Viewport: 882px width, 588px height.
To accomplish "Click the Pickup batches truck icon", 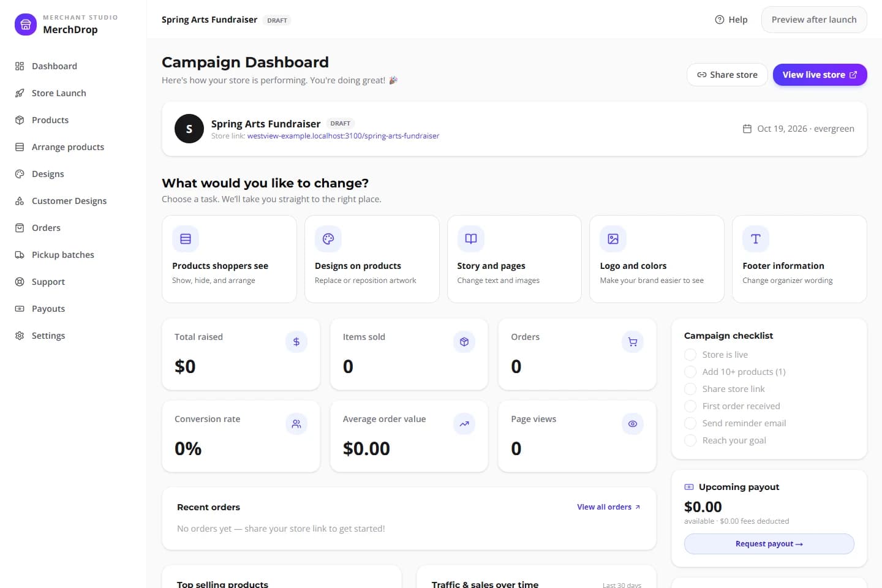I will (20, 255).
